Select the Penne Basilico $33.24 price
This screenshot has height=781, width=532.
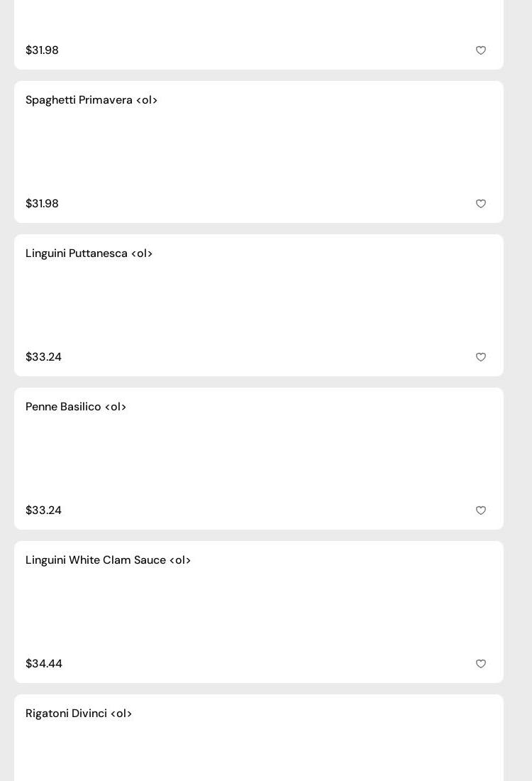[x=44, y=510]
